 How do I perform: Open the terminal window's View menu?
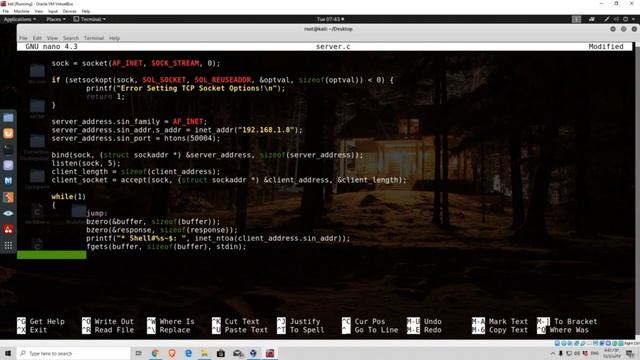point(52,38)
